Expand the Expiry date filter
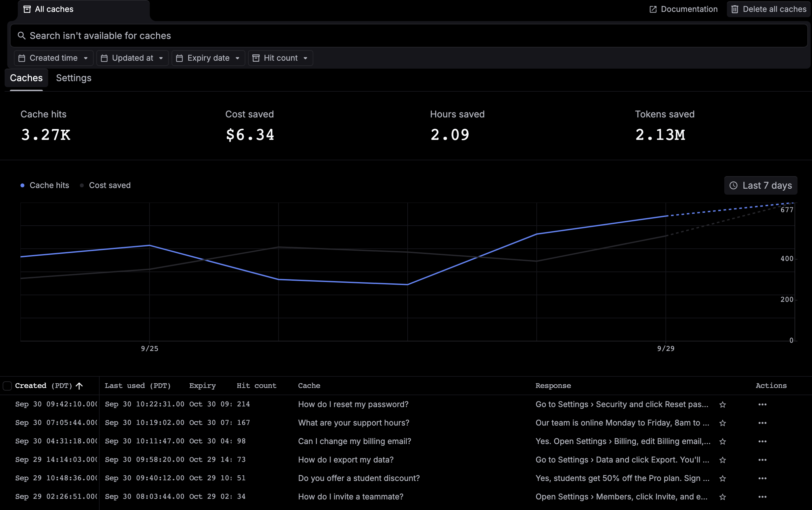 [208, 58]
